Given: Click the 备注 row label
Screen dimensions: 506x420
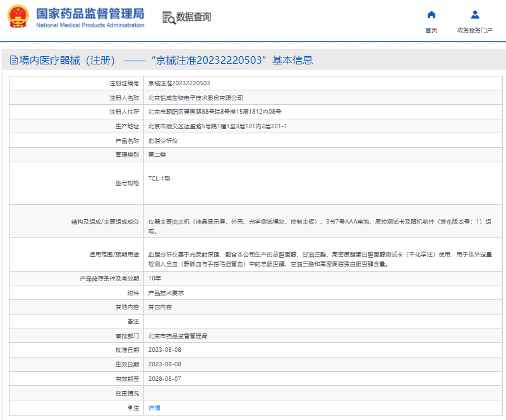Looking at the screenshot, I should click(133, 321).
